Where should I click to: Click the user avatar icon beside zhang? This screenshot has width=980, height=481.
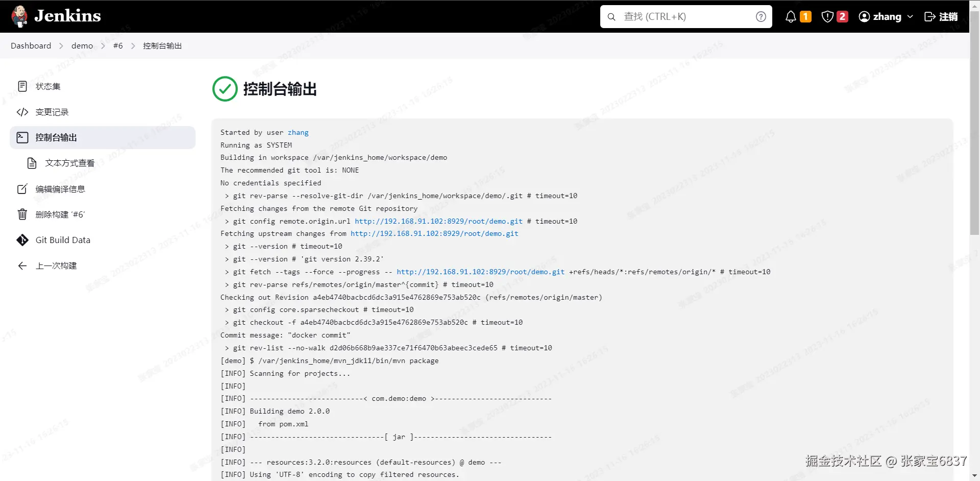click(x=864, y=17)
